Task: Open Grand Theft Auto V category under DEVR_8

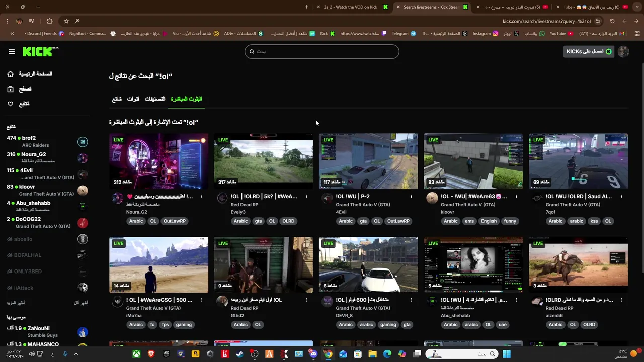Action: tap(363, 308)
